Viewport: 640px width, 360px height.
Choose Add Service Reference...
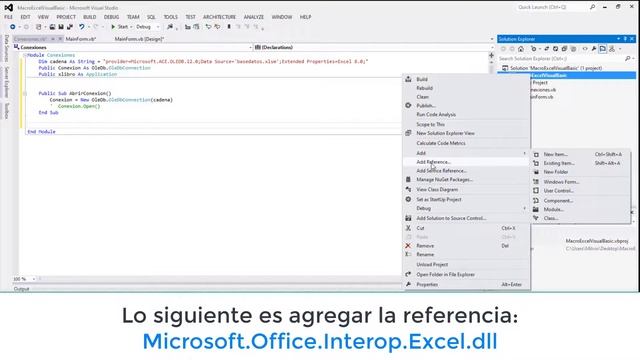pyautogui.click(x=467, y=171)
